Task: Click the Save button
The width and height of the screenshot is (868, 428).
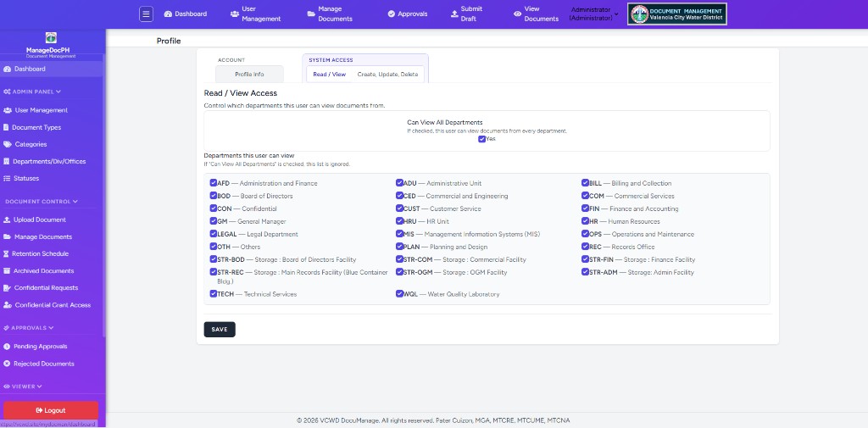Action: tap(220, 330)
